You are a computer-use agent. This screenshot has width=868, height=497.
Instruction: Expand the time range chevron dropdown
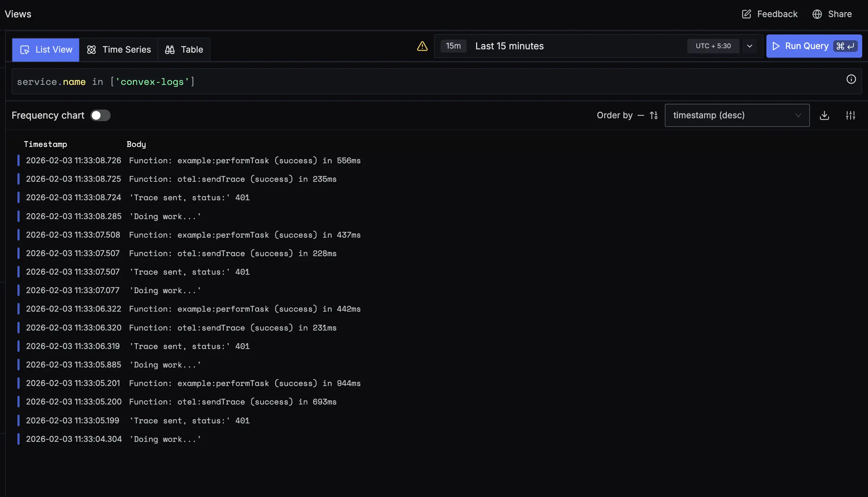(750, 46)
